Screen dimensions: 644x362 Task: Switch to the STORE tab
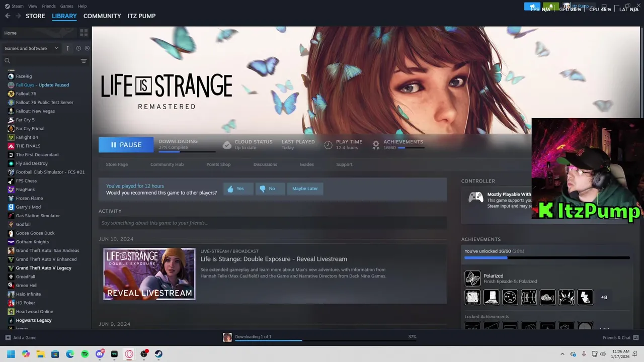[35, 16]
